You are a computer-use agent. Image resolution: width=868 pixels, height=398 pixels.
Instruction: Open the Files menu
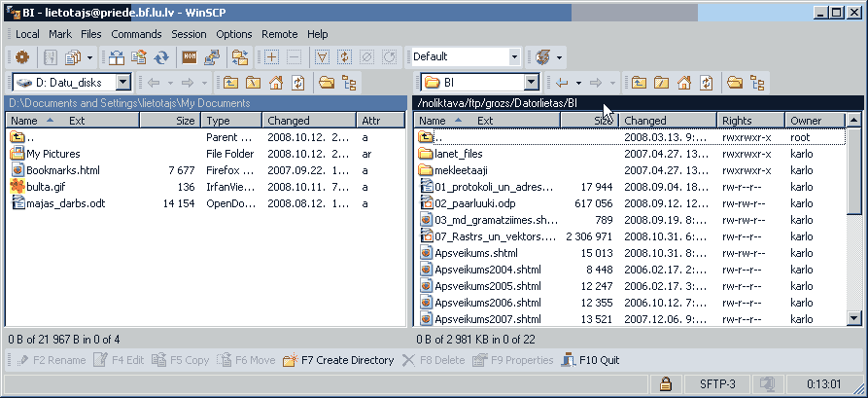point(90,34)
